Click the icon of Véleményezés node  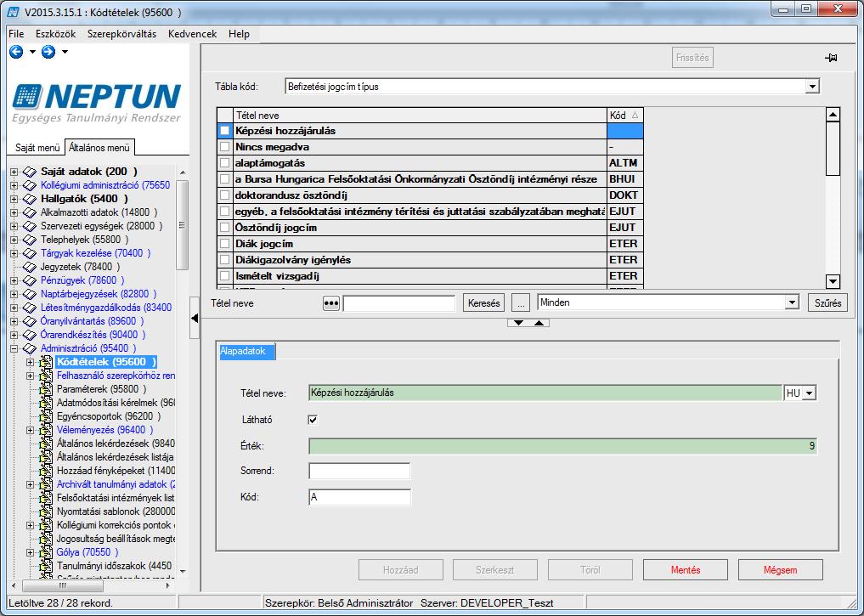click(46, 430)
